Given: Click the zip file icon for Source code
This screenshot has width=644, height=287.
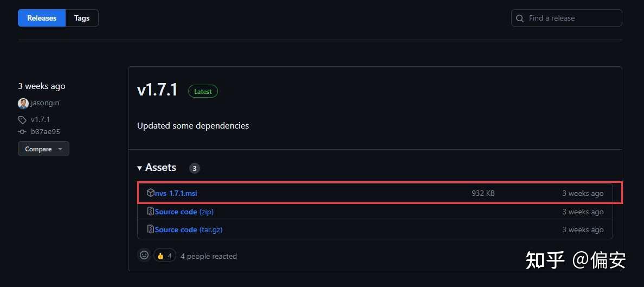Looking at the screenshot, I should pos(150,212).
